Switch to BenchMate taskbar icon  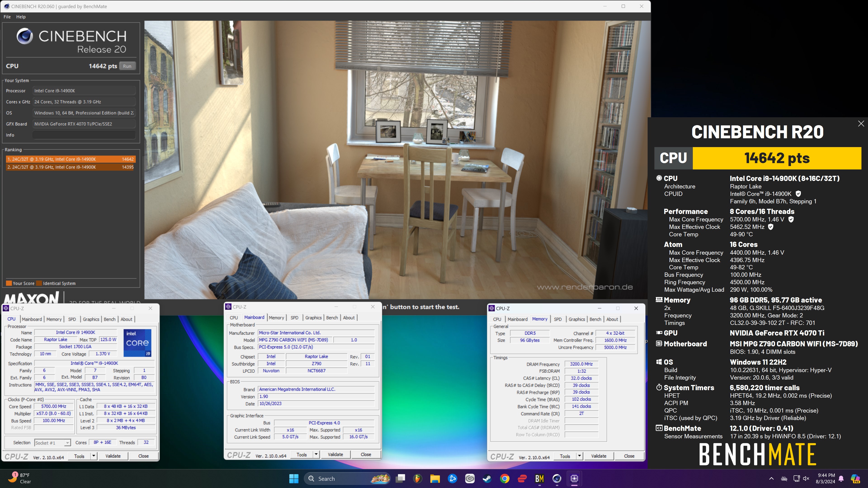point(540,479)
